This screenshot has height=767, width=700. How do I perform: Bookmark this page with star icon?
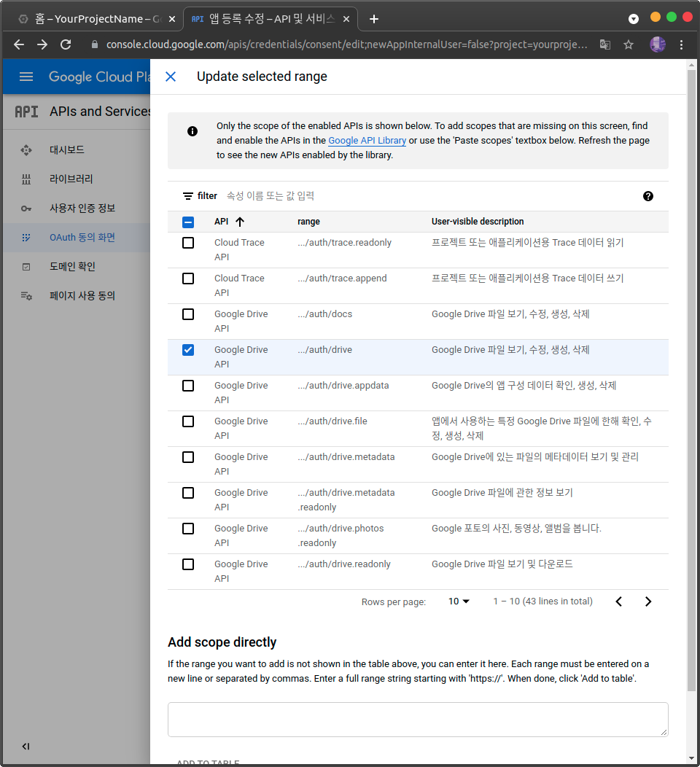click(x=629, y=45)
